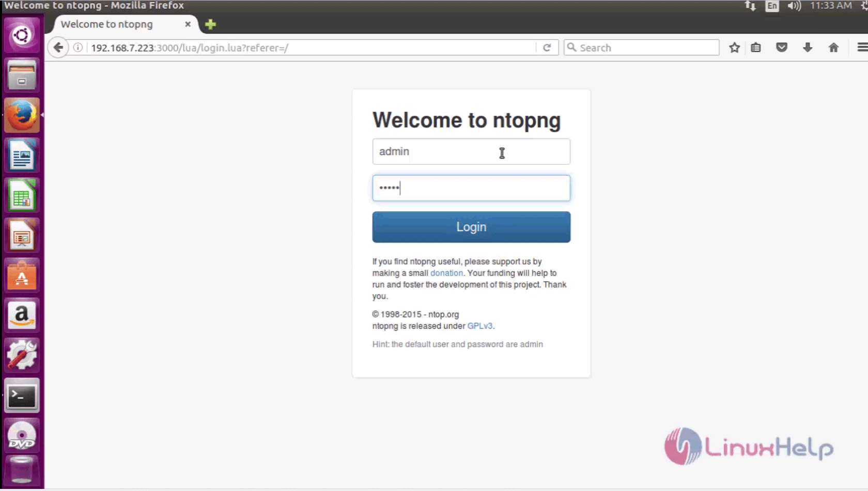Go to Firefox home page

[833, 48]
